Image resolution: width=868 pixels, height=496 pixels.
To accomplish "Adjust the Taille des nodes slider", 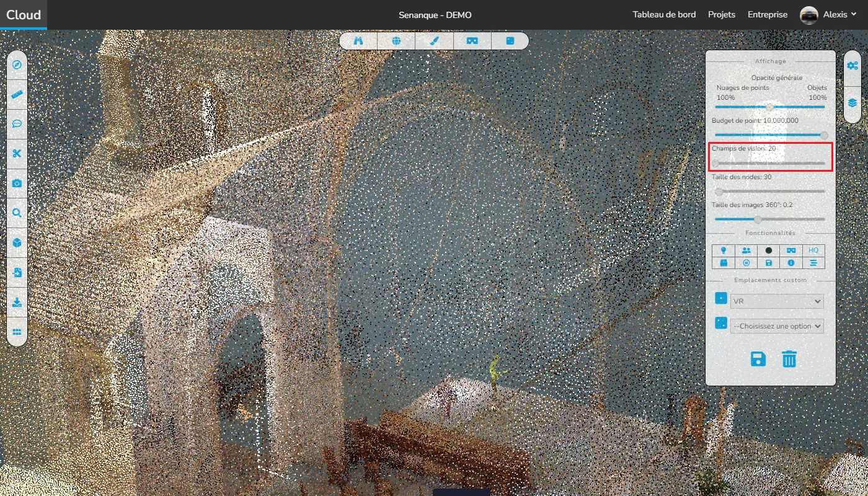I will pos(770,191).
